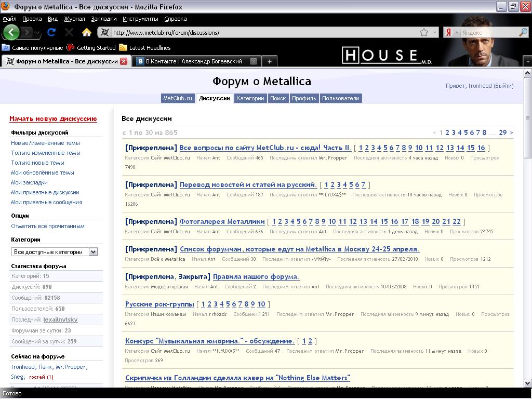The width and height of the screenshot is (532, 399).
Task: Click the address bar URL field
Action: [x=260, y=32]
